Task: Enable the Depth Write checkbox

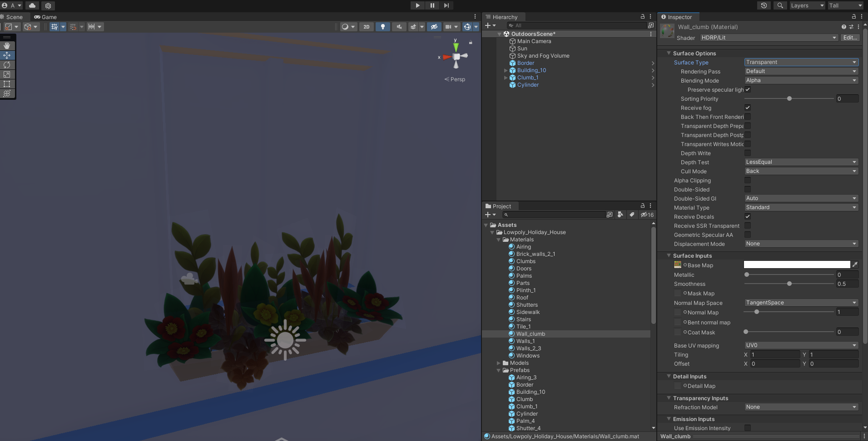Action: 748,153
